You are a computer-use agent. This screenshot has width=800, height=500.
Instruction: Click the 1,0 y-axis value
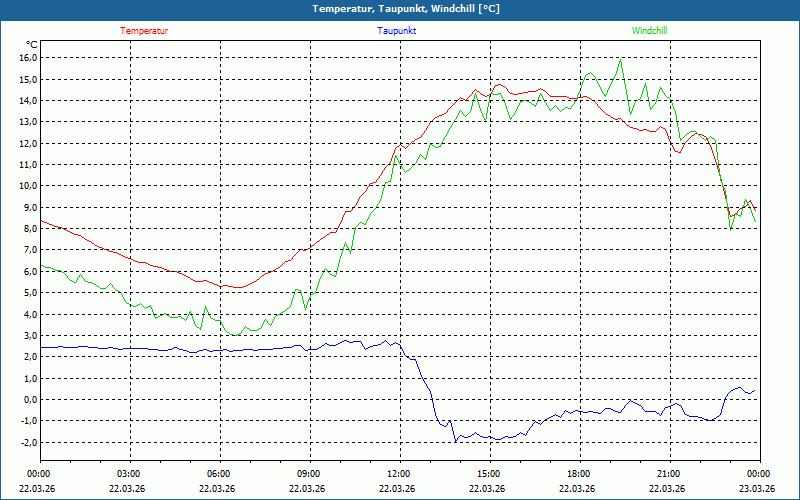(x=31, y=378)
